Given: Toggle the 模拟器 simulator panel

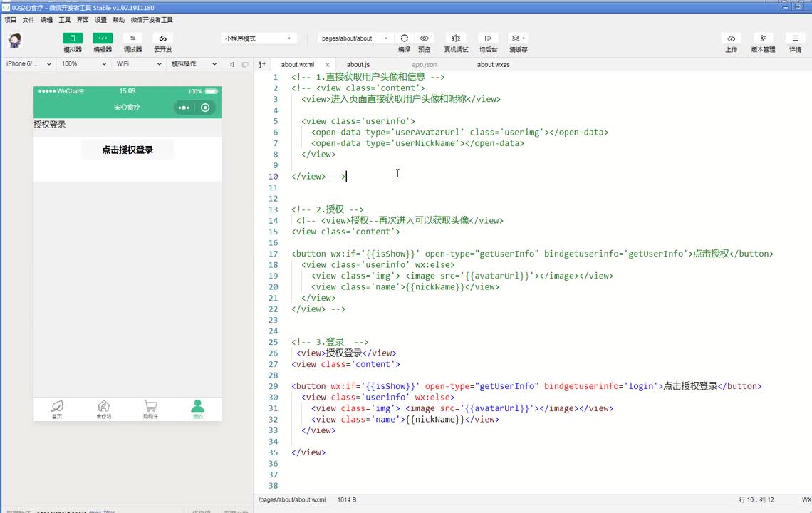Looking at the screenshot, I should coord(73,38).
